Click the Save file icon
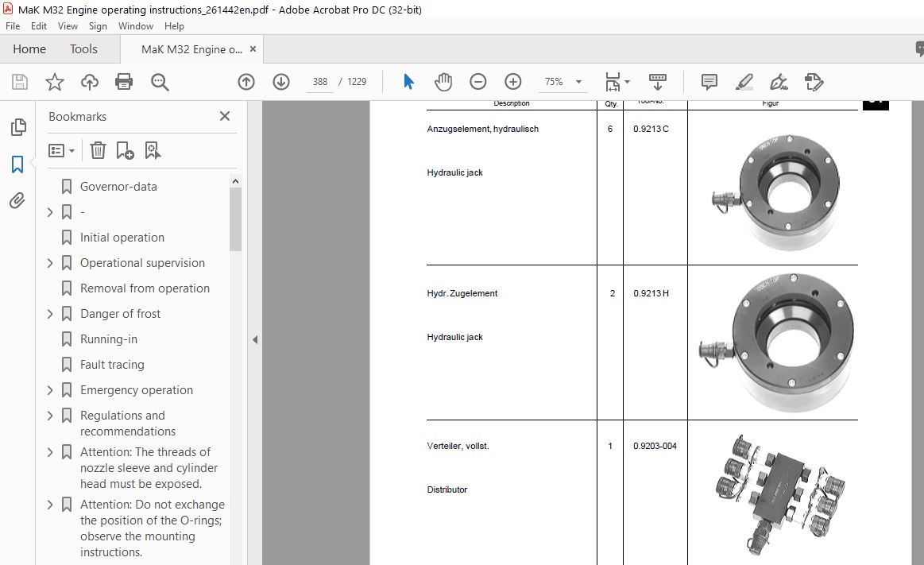924x565 pixels. (x=19, y=82)
